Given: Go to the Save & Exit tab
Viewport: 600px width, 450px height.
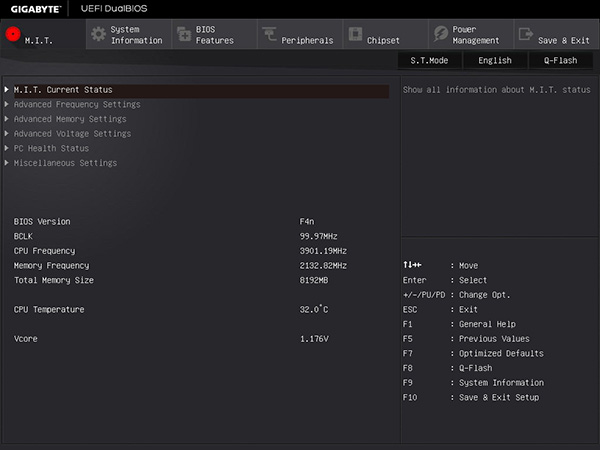Looking at the screenshot, I should coord(557,34).
